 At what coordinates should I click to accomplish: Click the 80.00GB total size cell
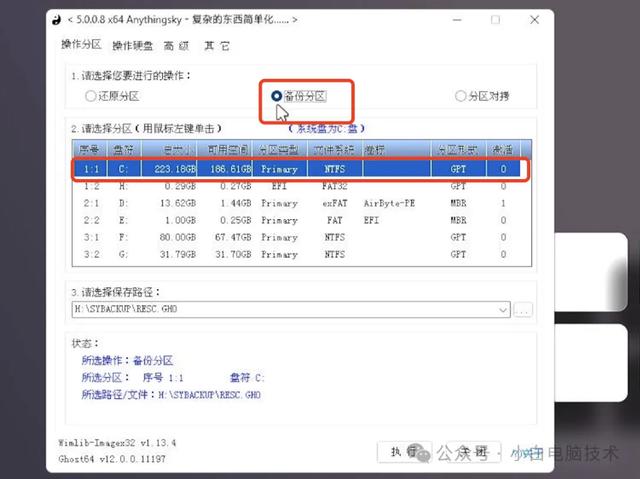pyautogui.click(x=178, y=237)
